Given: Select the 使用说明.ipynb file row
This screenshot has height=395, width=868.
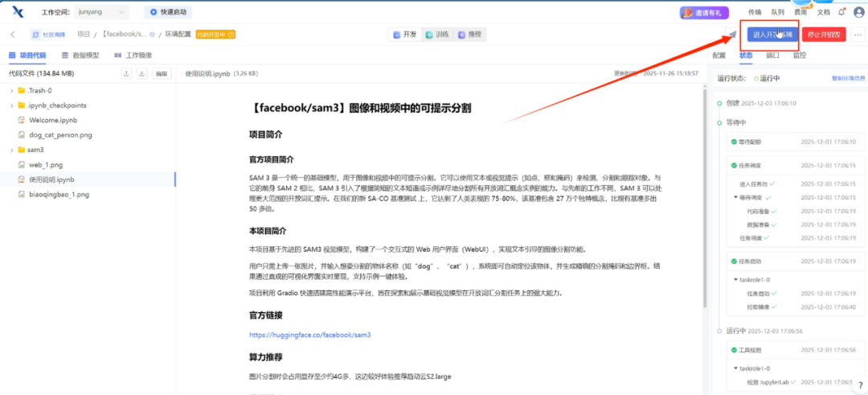Looking at the screenshot, I should (x=88, y=179).
